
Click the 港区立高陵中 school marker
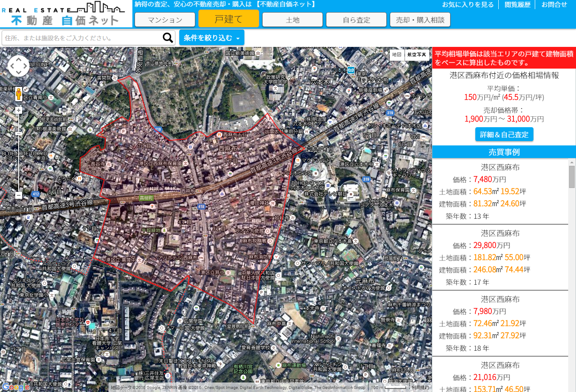pyautogui.click(x=140, y=260)
